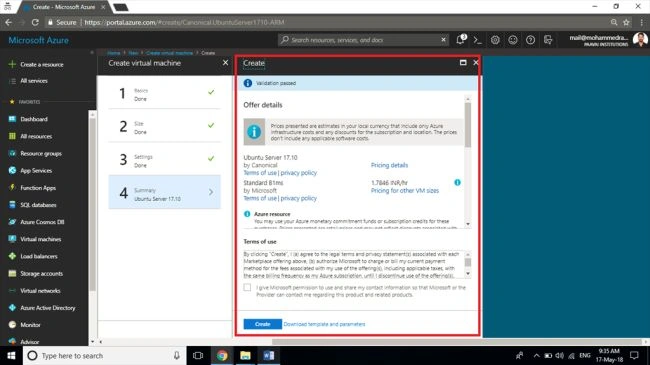Click the feedback smiley icon
Image resolution: width=650 pixels, height=365 pixels.
click(513, 40)
